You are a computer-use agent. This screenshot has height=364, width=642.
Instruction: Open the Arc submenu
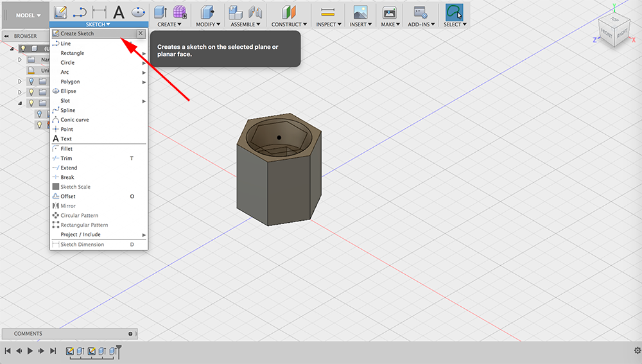point(99,72)
